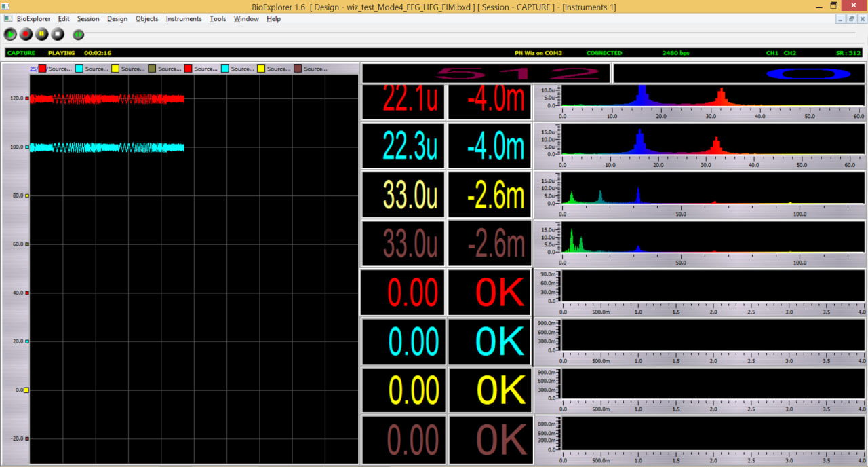Toggle the brown Source legend swatch
This screenshot has width=868, height=467.
point(298,69)
